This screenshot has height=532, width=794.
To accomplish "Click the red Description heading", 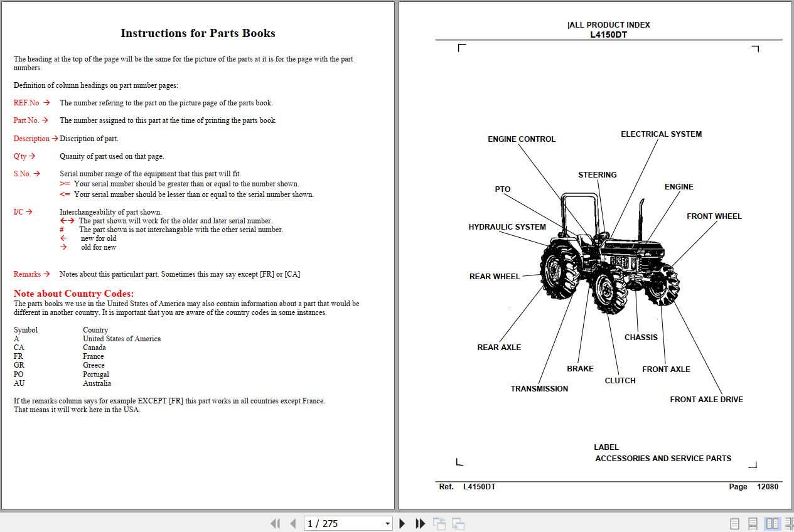I will point(31,139).
